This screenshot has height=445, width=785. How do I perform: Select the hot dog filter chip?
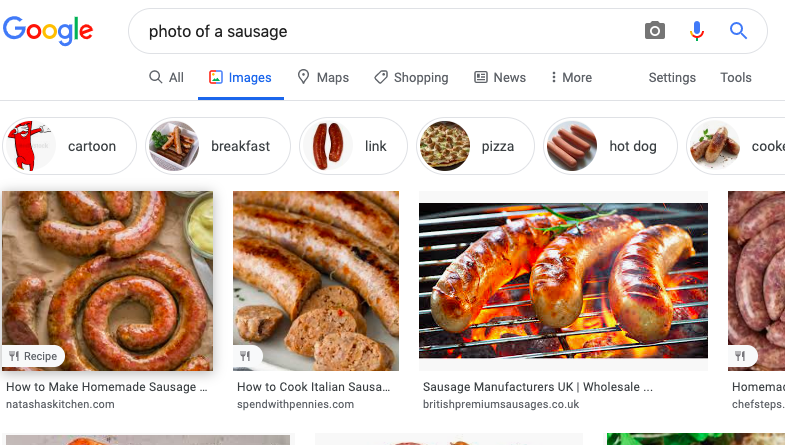point(610,146)
